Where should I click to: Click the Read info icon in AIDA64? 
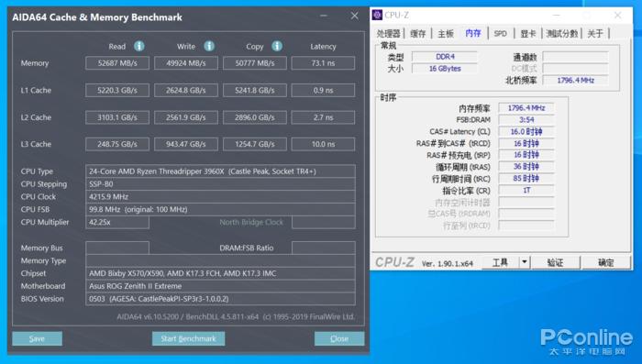139,46
